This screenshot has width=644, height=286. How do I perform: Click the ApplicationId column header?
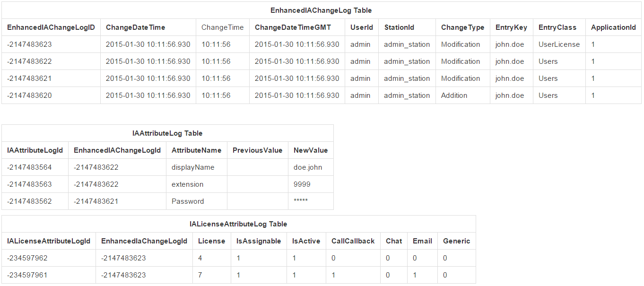click(x=613, y=27)
